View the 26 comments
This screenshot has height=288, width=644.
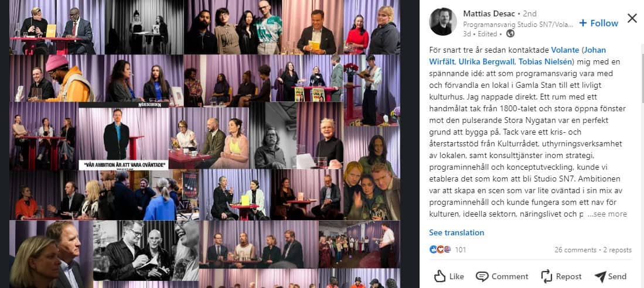pos(575,250)
